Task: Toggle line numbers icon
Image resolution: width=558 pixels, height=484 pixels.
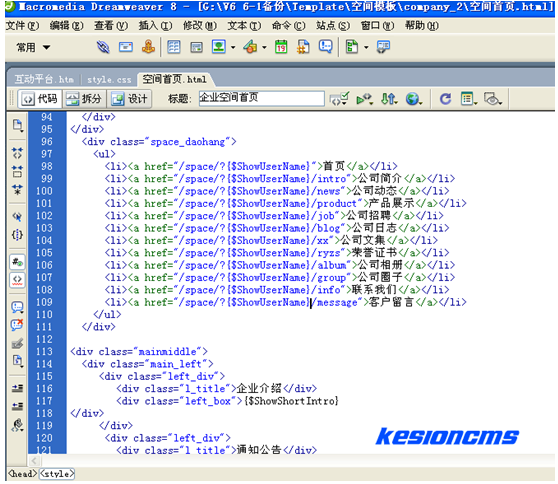Action: 17,262
